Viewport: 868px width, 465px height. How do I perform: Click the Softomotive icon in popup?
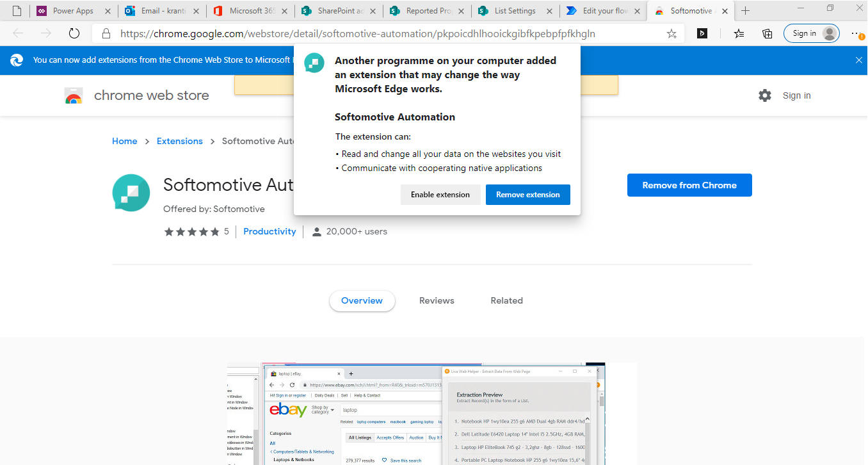click(x=314, y=63)
